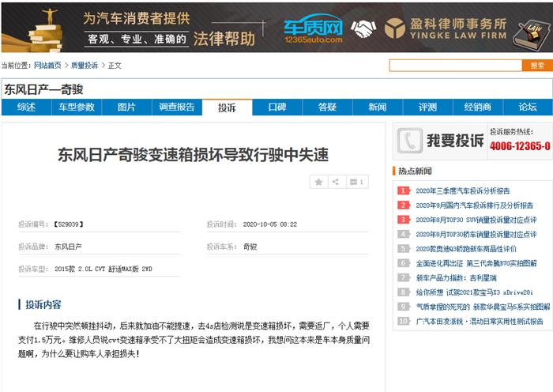The height and width of the screenshot is (392, 553).
Task: Switch to the 口碑 tab
Action: (x=277, y=107)
